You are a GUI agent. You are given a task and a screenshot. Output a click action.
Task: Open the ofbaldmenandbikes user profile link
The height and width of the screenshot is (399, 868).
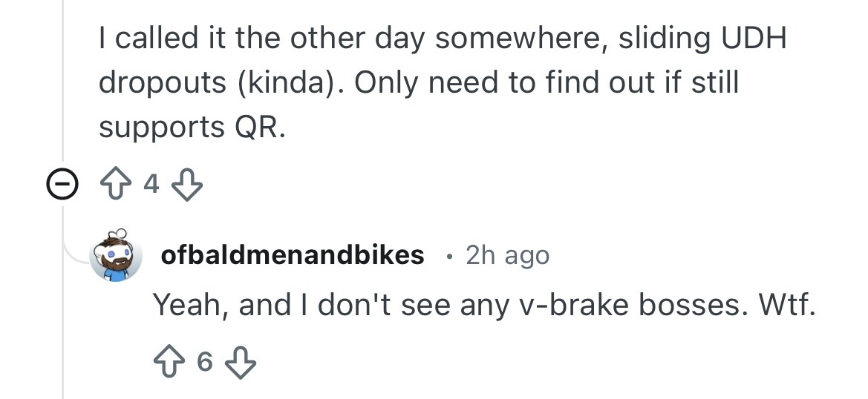(293, 255)
